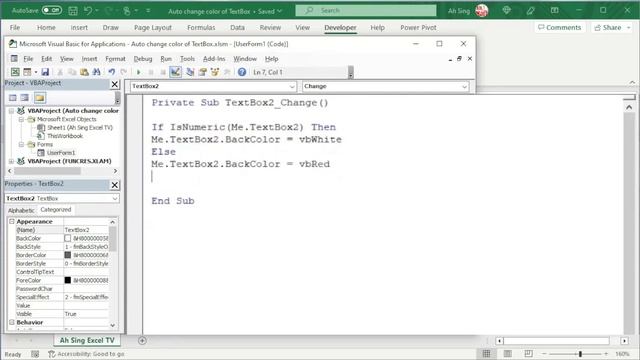Open Project Explorer toolbar icon

coord(190,72)
